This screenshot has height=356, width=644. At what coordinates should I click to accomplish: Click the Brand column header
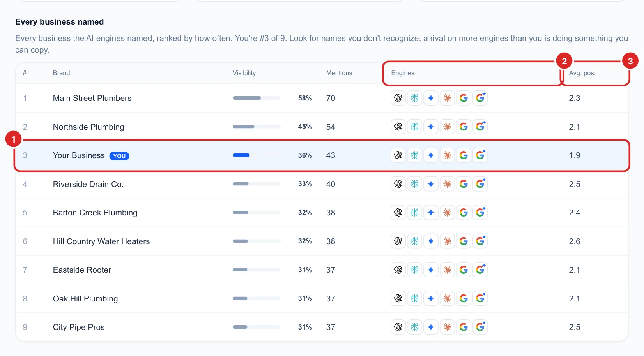click(61, 73)
